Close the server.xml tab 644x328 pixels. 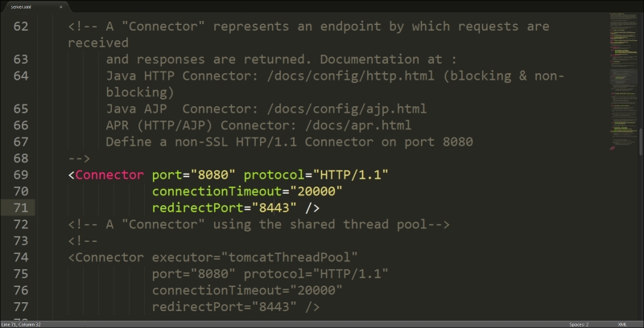[61, 7]
